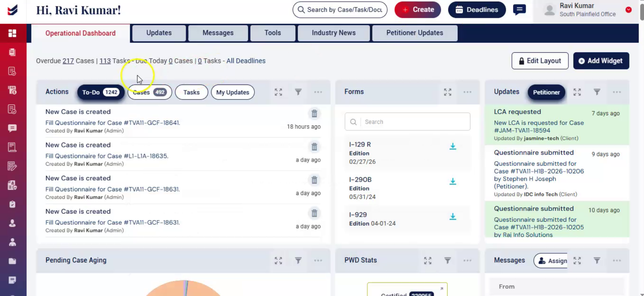The image size is (644, 296).
Task: Click the app logo checkmark icon
Action: pos(12,10)
